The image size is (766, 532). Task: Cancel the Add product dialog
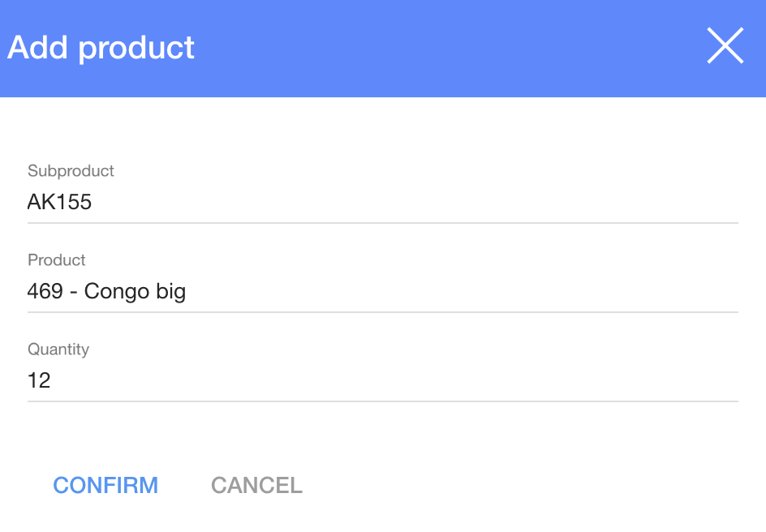click(x=256, y=485)
